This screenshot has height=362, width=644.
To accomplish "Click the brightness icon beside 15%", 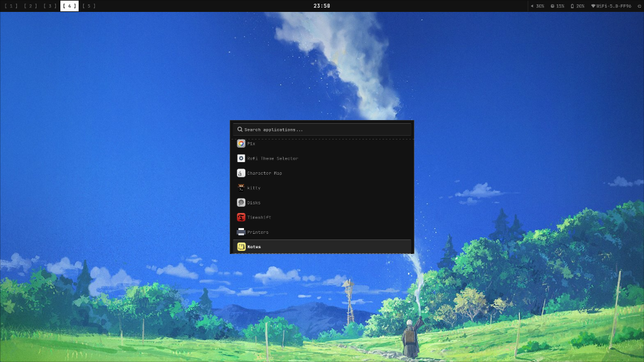I will click(552, 6).
